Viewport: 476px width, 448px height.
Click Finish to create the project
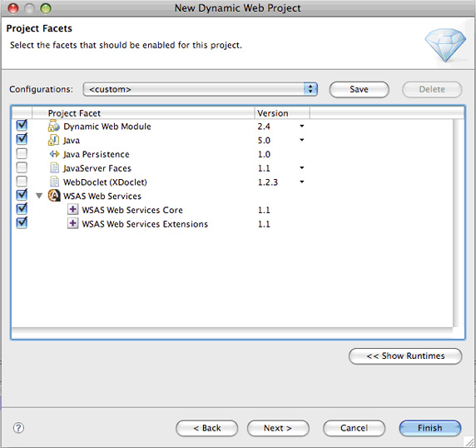click(x=430, y=428)
